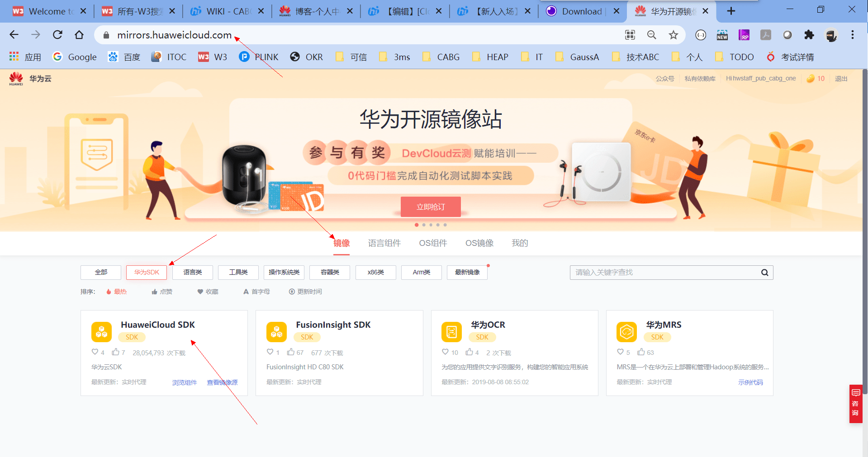The image size is (868, 457).
Task: Open the 私有依赖库 link
Action: coord(700,79)
